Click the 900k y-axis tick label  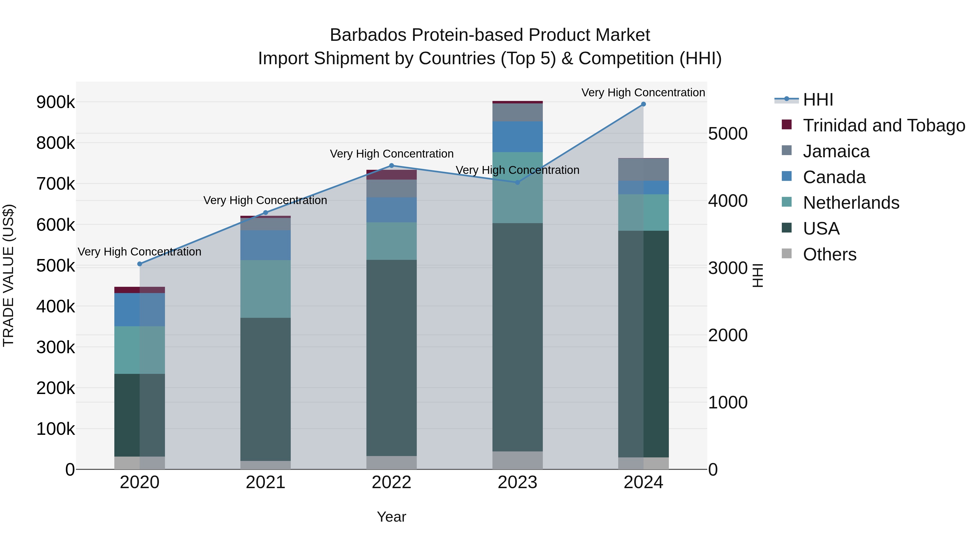tap(56, 102)
